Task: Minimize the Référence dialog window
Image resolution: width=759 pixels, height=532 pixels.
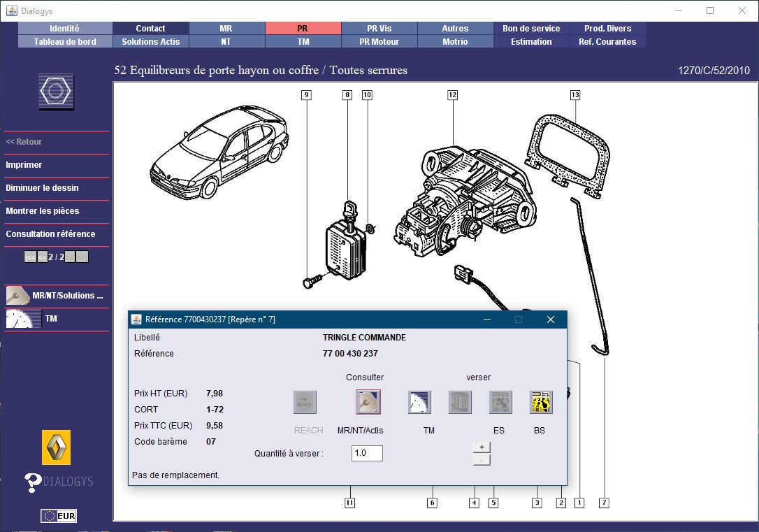Action: pyautogui.click(x=487, y=319)
